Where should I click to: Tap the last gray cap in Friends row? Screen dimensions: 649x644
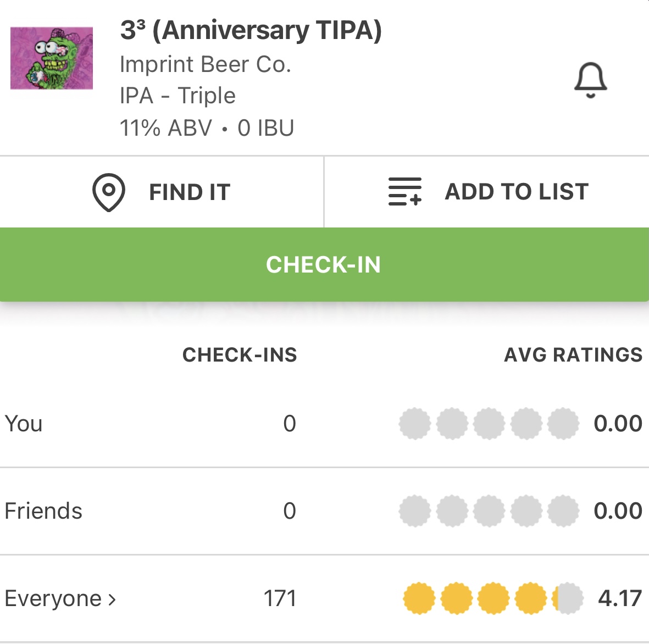point(563,511)
